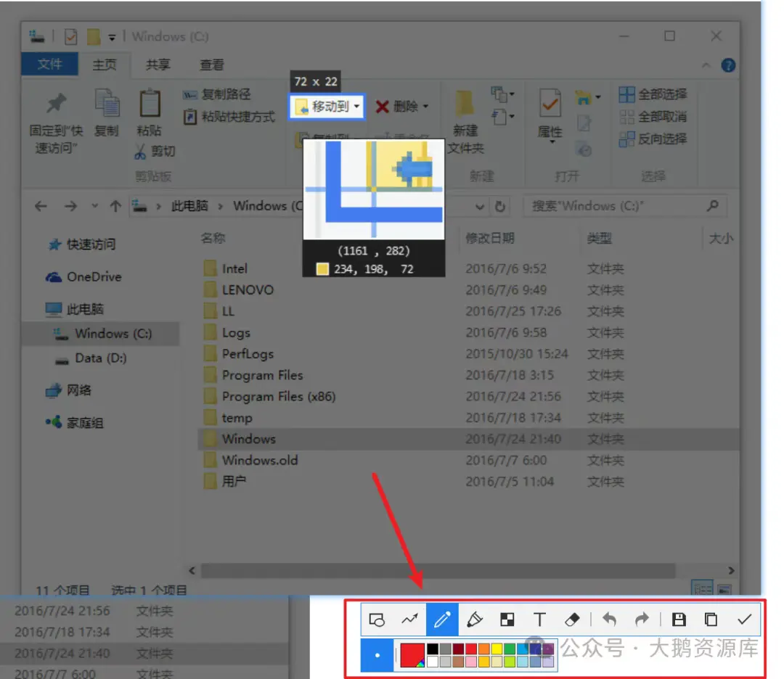
Task: Click 全部取消 in the ribbon
Action: coord(653,117)
